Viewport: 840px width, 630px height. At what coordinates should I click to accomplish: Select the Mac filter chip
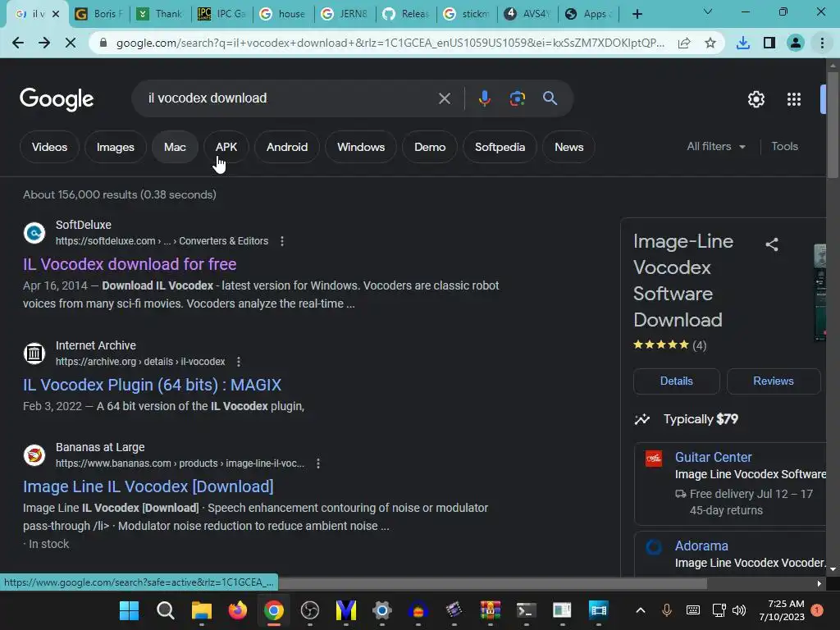175,147
